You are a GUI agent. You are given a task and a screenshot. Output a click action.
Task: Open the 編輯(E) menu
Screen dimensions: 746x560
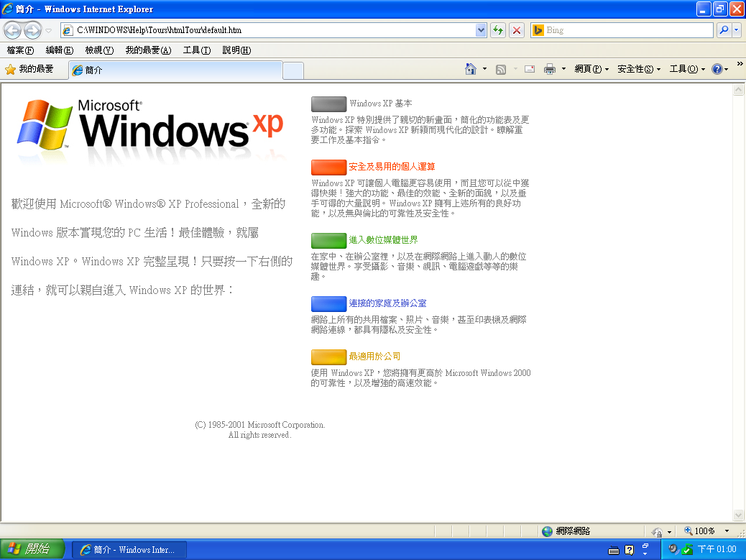[60, 50]
